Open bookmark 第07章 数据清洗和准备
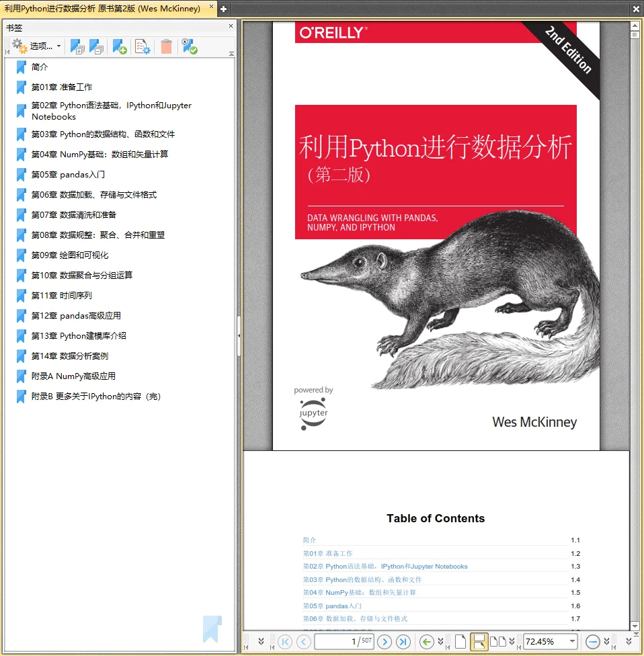 tap(74, 214)
